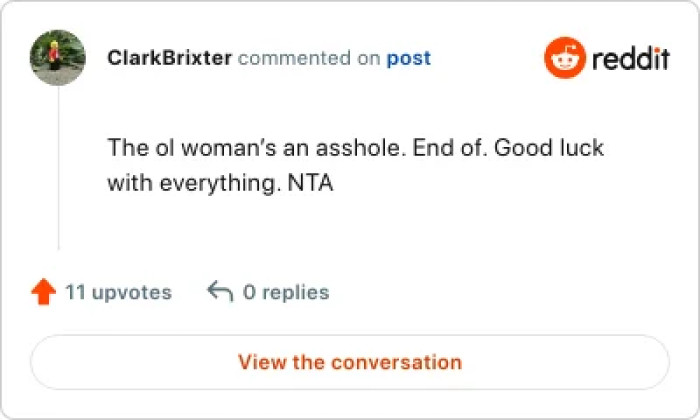The width and height of the screenshot is (700, 420).
Task: Click the "0 replies" label
Action: click(x=286, y=293)
